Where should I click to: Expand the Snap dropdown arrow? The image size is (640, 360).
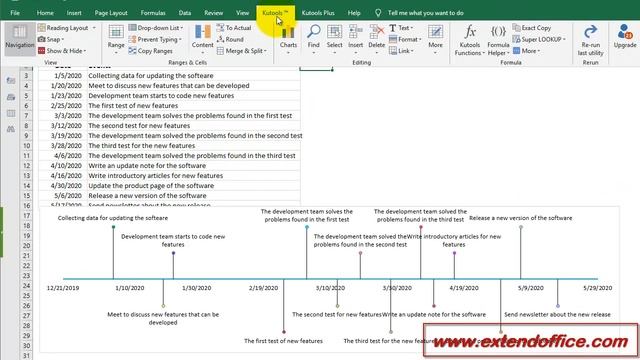(x=63, y=40)
